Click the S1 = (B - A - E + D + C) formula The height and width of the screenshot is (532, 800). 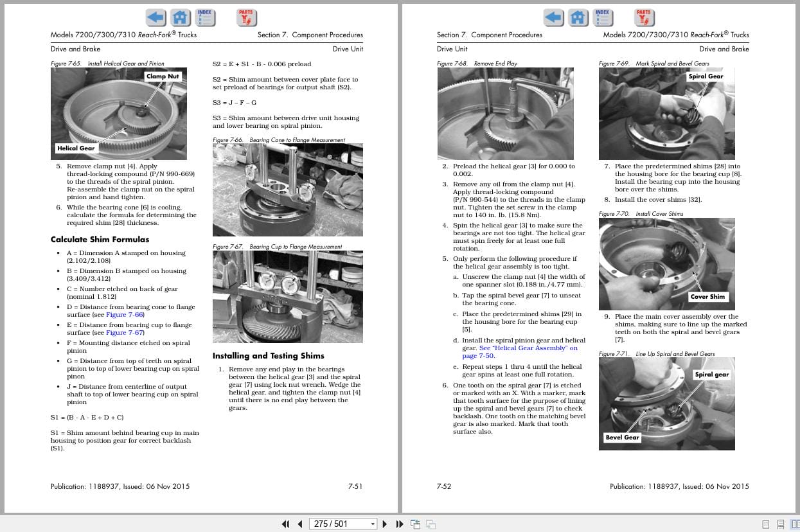coord(87,418)
